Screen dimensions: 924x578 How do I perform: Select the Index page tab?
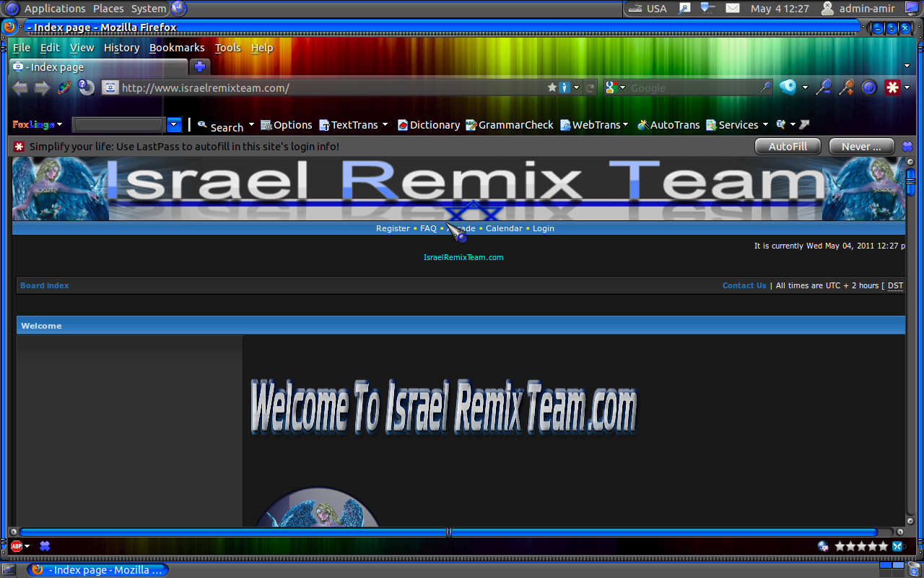98,67
